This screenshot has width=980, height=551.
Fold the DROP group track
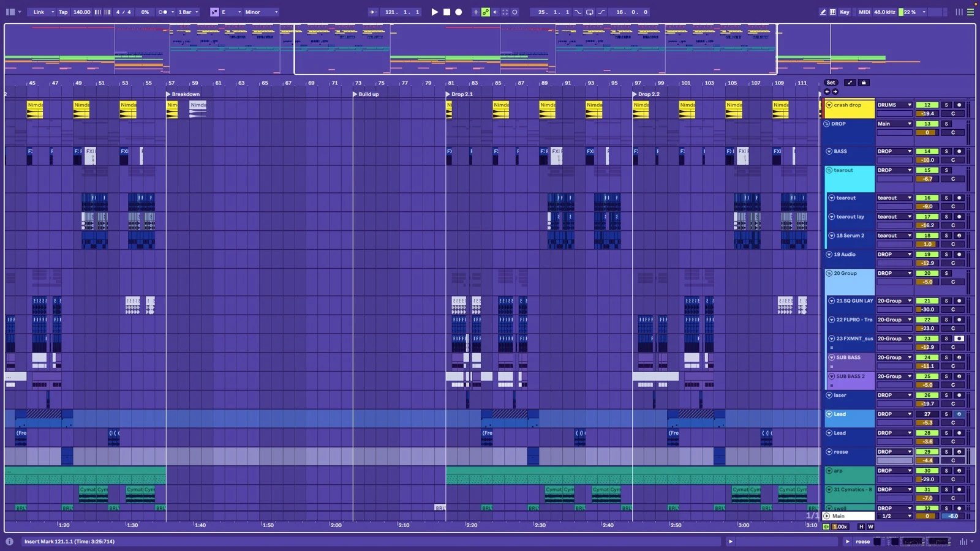click(x=827, y=124)
